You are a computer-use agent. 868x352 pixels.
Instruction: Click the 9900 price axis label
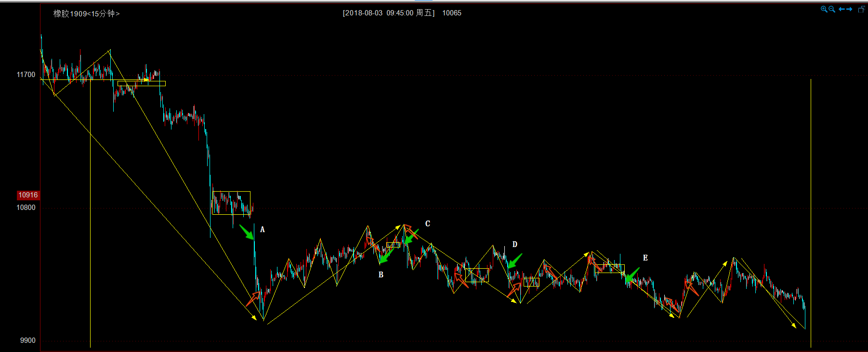point(28,340)
